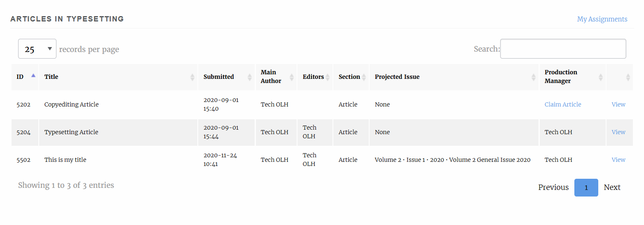Image resolution: width=644 pixels, height=225 pixels.
Task: Click Section column sort arrows
Action: coord(363,77)
